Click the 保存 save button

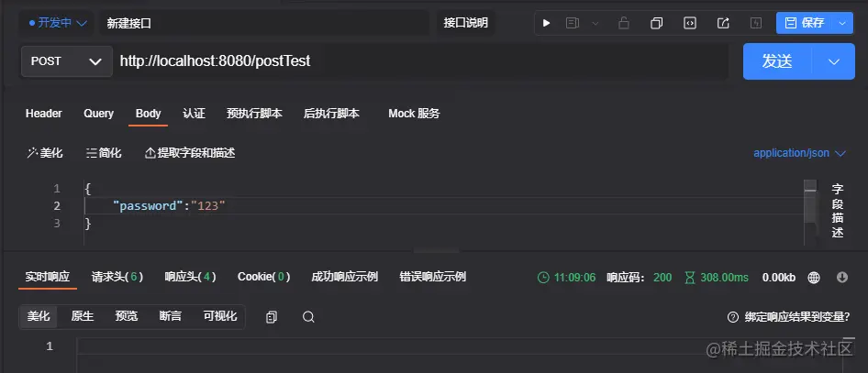pyautogui.click(x=806, y=23)
